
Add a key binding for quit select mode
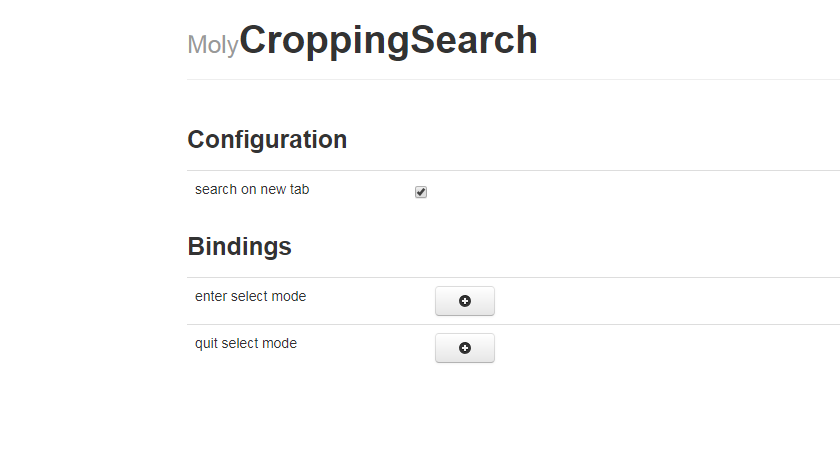464,348
